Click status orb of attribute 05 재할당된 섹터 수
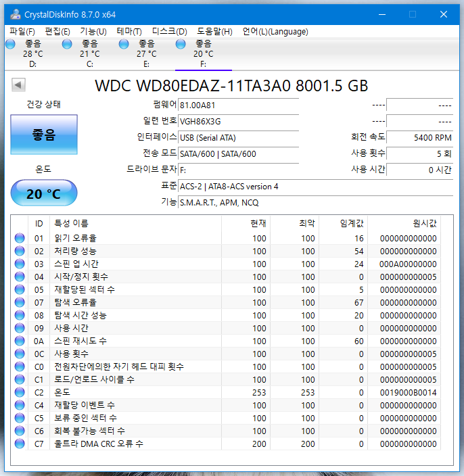This screenshot has width=464, height=476. [x=20, y=289]
